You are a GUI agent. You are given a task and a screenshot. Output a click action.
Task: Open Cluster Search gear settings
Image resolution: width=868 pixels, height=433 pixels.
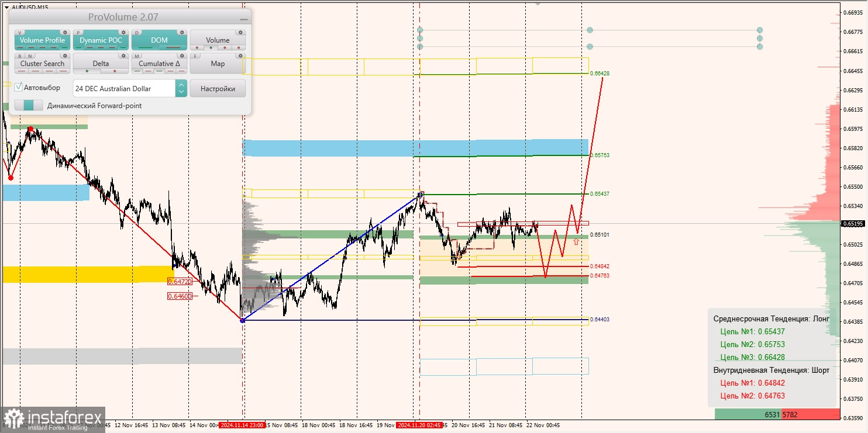(65, 56)
